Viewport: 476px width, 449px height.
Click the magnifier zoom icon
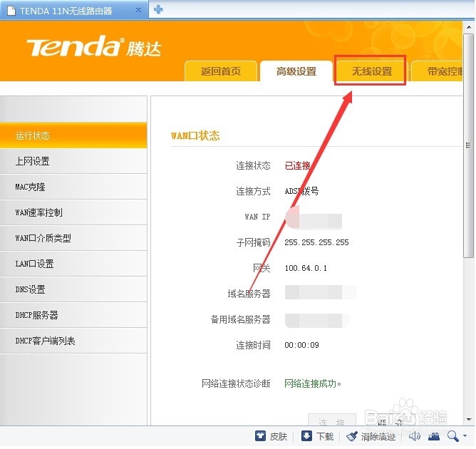coord(453,436)
